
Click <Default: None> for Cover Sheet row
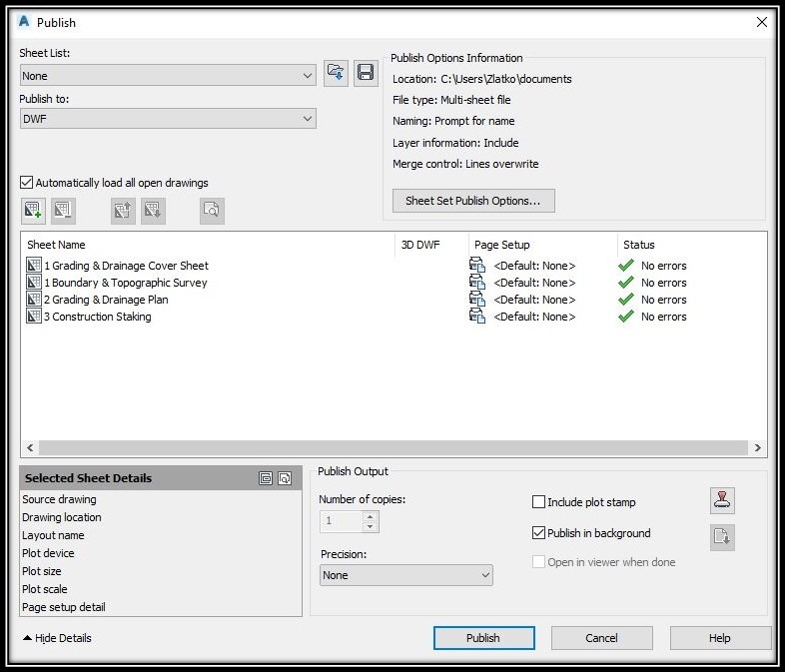pyautogui.click(x=534, y=266)
